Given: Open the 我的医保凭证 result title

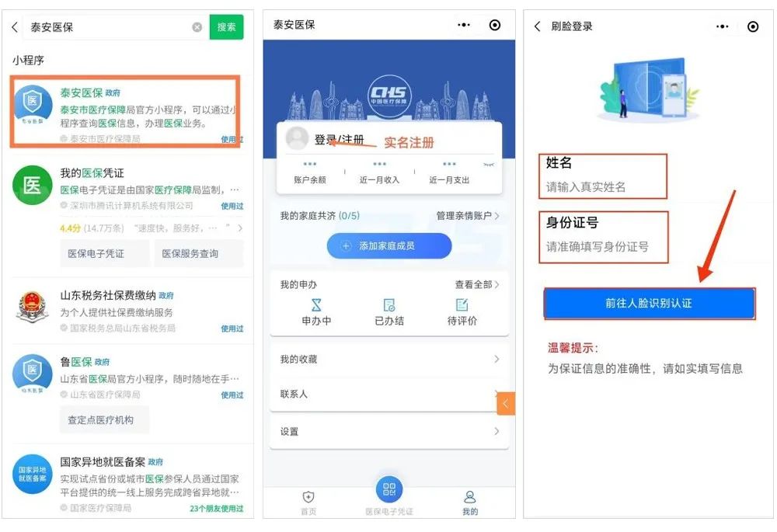Looking at the screenshot, I should click(x=92, y=173).
